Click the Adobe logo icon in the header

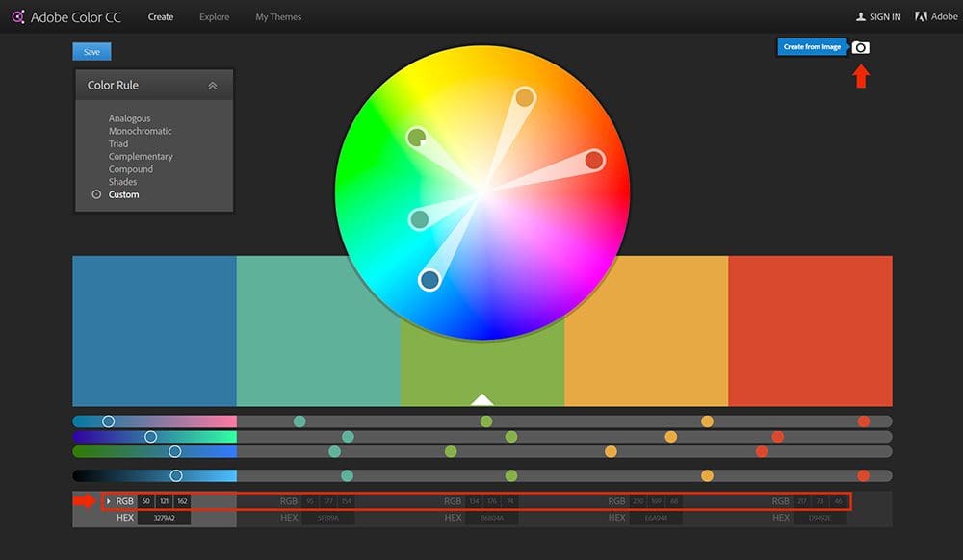[921, 16]
